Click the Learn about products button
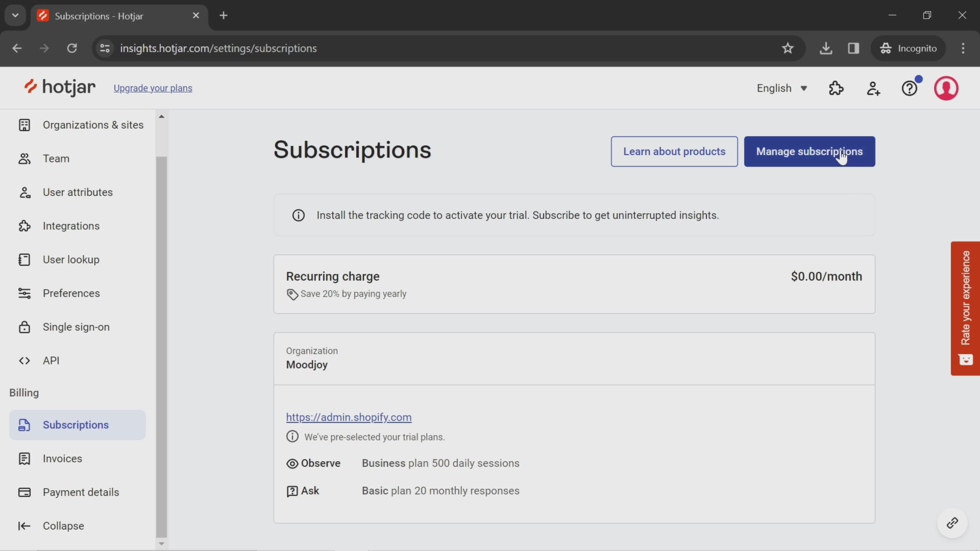 [674, 151]
